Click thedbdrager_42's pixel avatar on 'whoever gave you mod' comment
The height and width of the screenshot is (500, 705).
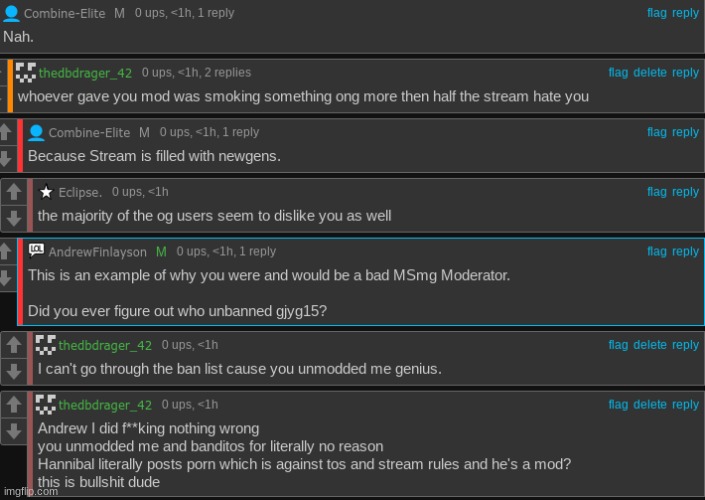point(26,72)
